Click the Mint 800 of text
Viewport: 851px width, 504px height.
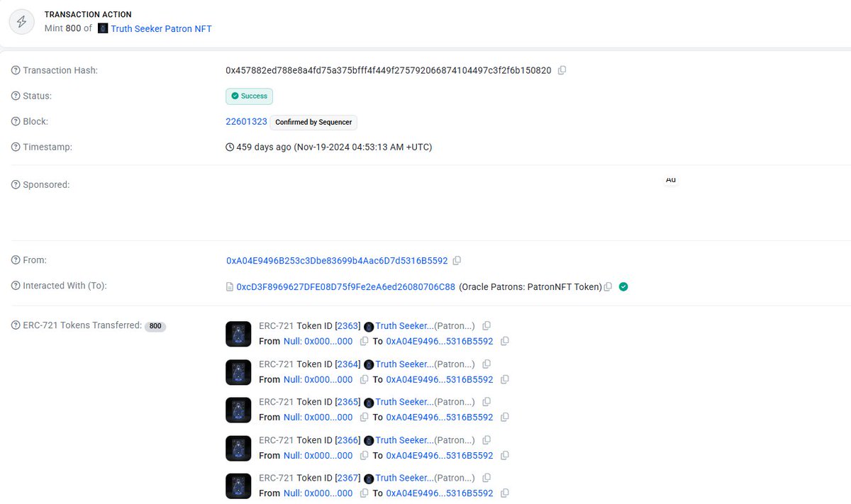click(x=68, y=28)
